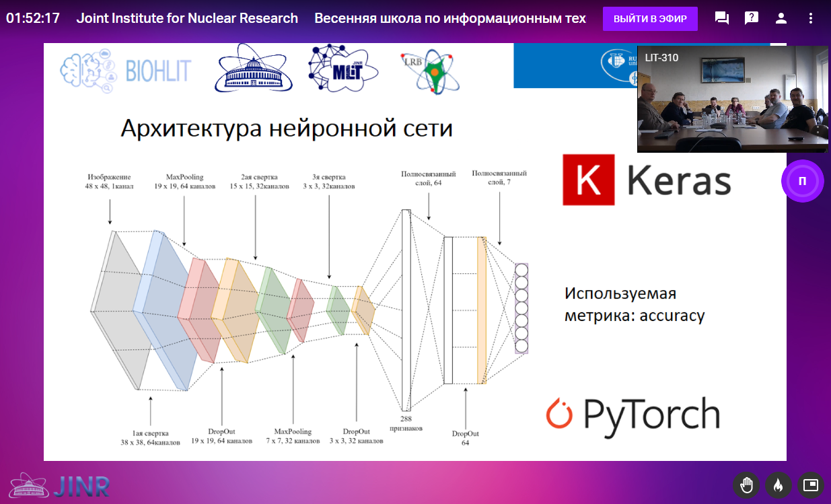
Task: Open the chat panel icon
Action: click(722, 18)
